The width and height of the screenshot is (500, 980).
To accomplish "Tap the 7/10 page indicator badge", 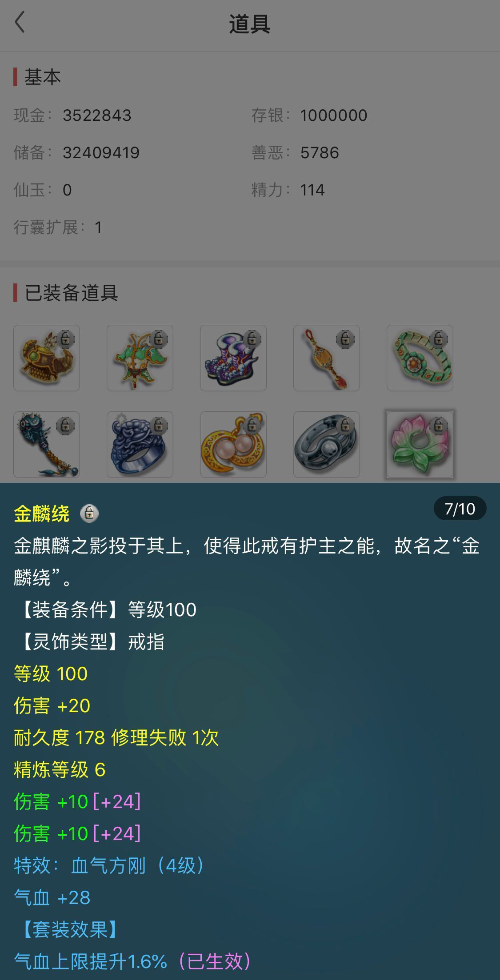I will click(x=460, y=509).
